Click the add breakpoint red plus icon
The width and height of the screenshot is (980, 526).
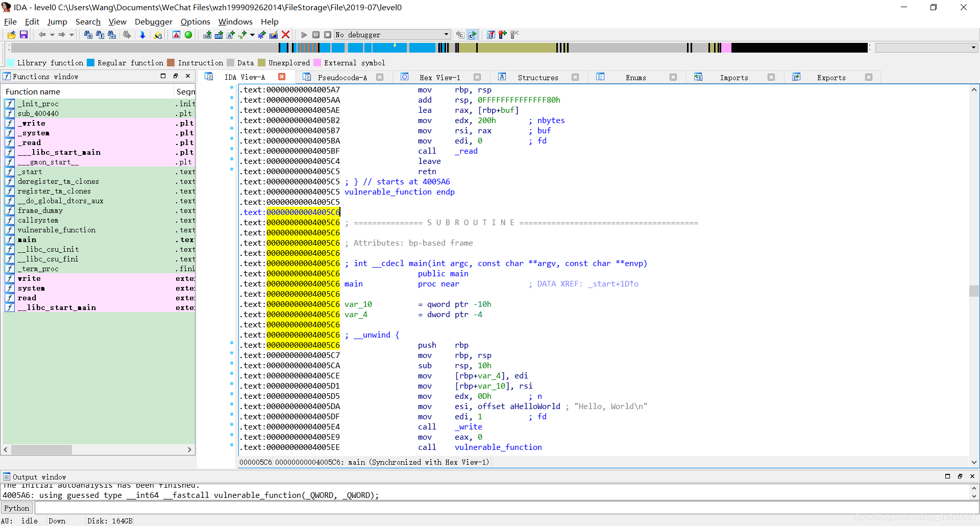[x=503, y=35]
